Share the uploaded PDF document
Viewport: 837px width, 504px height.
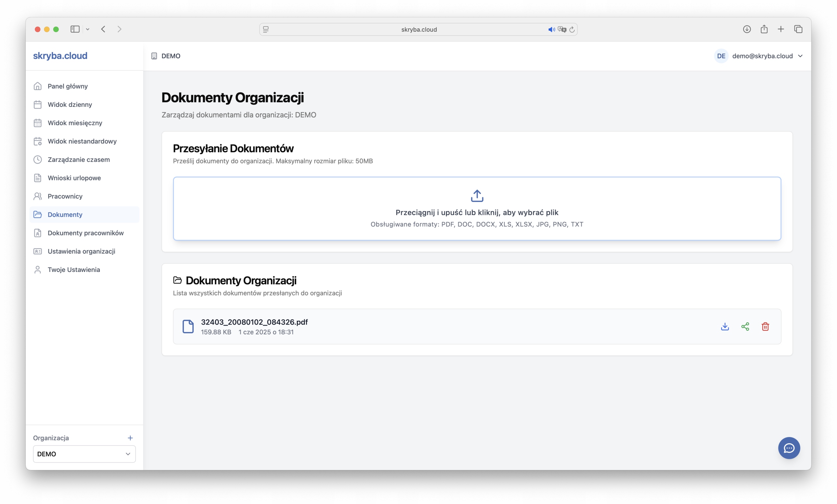tap(745, 327)
